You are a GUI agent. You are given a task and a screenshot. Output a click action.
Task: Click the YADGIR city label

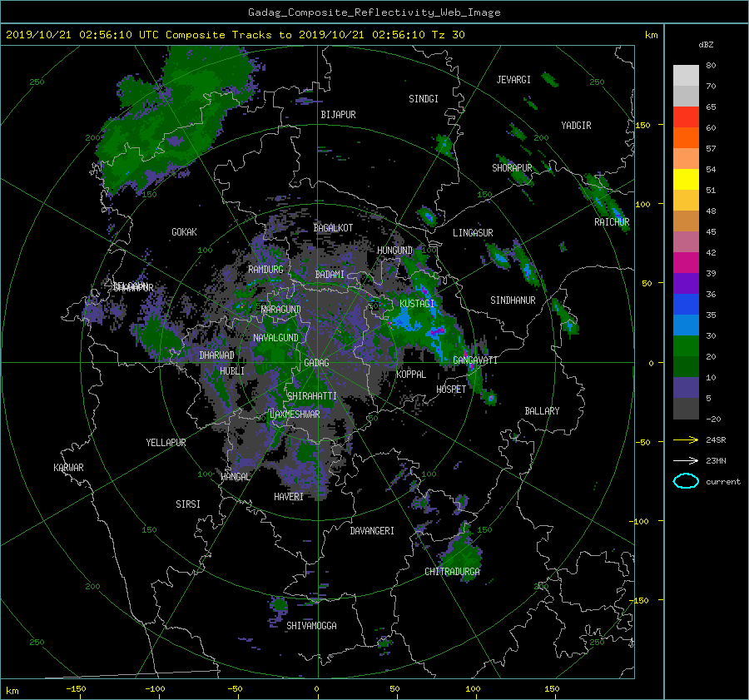pos(576,126)
